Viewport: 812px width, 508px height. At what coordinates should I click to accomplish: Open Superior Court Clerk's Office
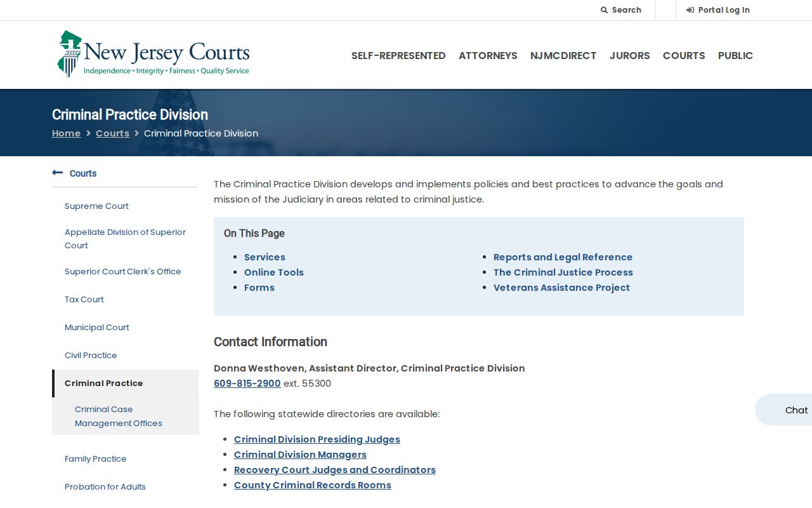pos(122,271)
